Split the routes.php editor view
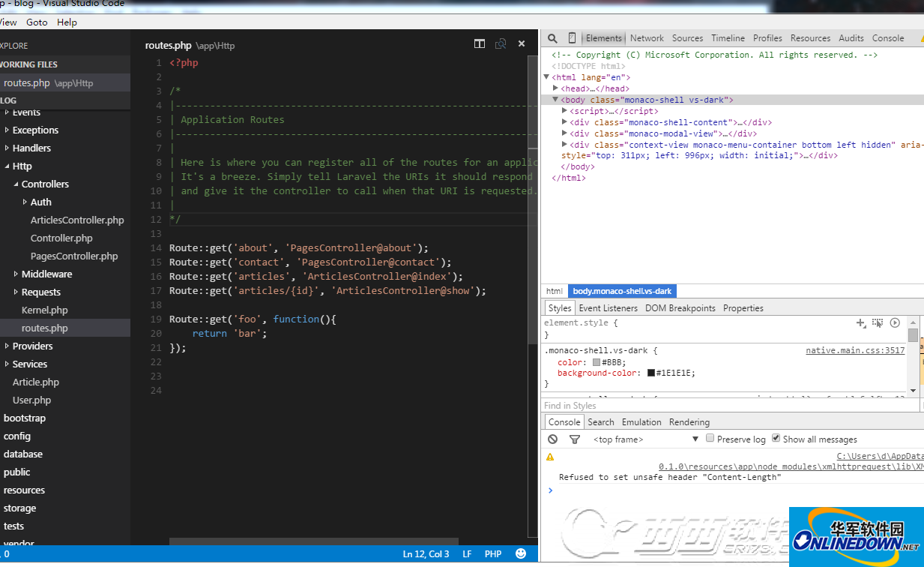The image size is (924, 567). click(x=480, y=44)
